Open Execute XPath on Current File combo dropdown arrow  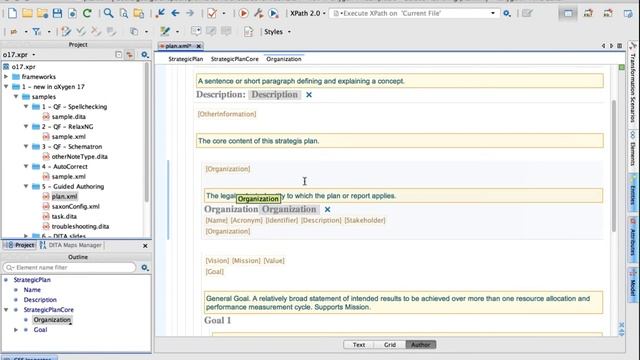click(x=493, y=13)
